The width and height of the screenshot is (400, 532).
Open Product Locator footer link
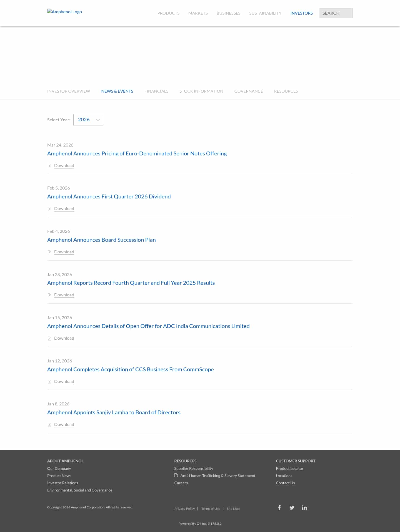289,468
